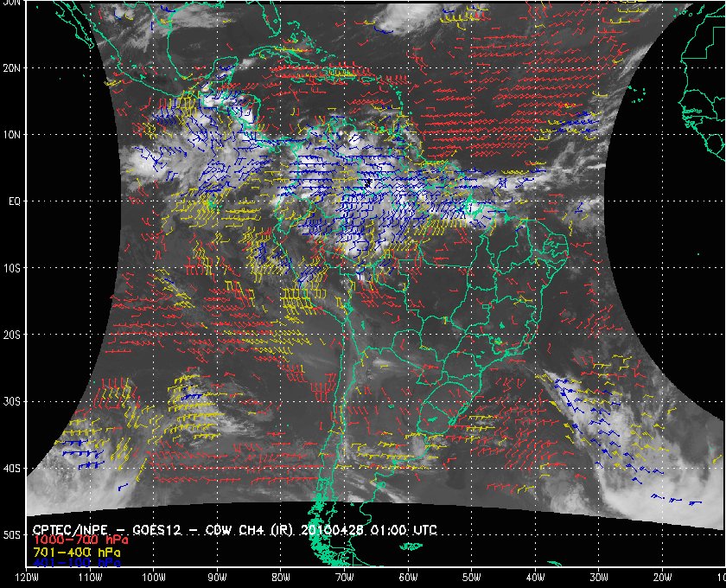Click the EQ equator label

15,201
